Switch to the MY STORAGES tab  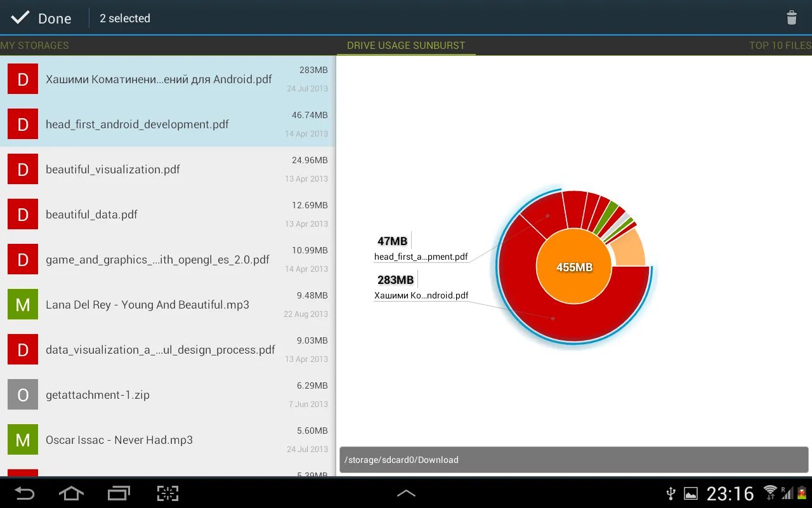tap(34, 45)
